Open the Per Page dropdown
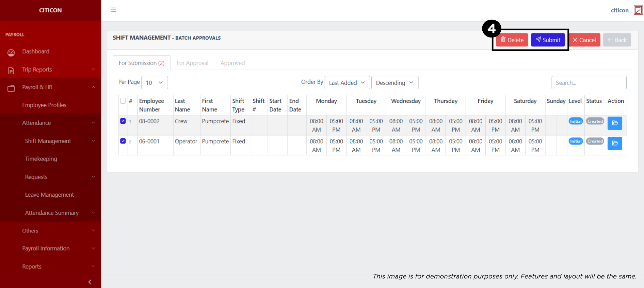Image resolution: width=644 pixels, height=288 pixels. click(x=154, y=83)
